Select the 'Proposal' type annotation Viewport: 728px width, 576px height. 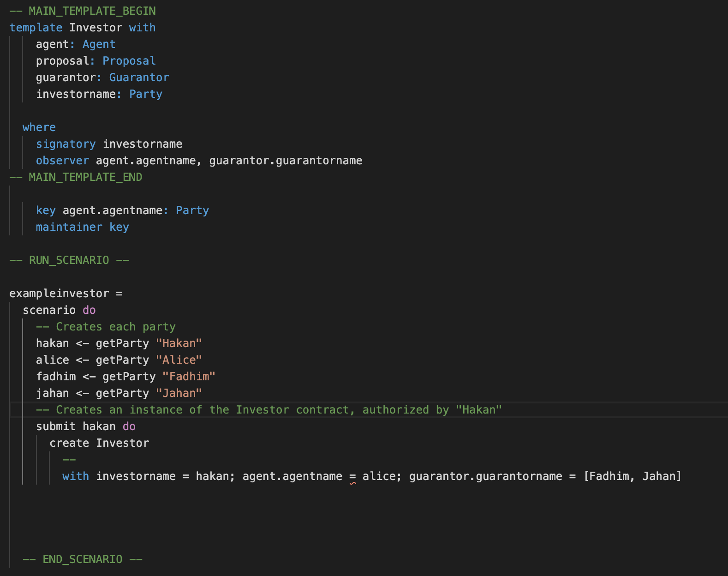tap(129, 61)
